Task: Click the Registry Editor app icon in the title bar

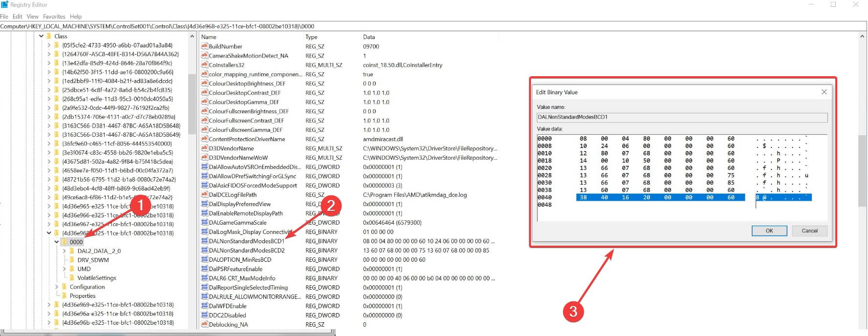Action: click(4, 4)
